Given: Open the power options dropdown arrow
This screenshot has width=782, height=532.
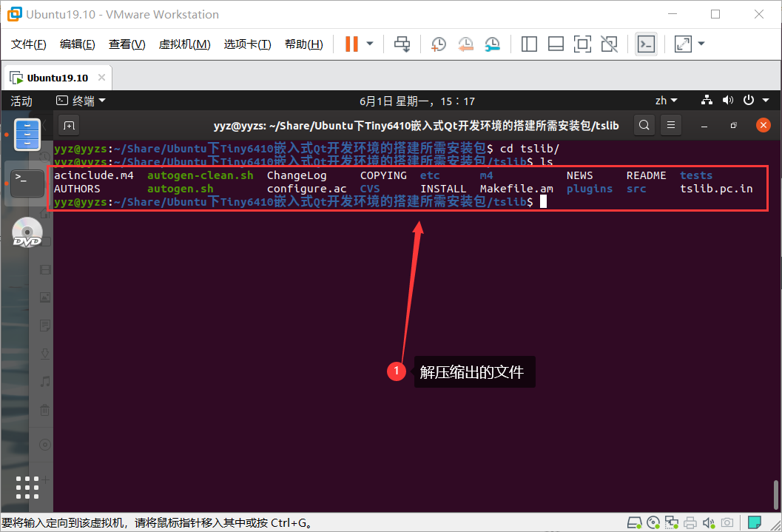Looking at the screenshot, I should pos(766,101).
